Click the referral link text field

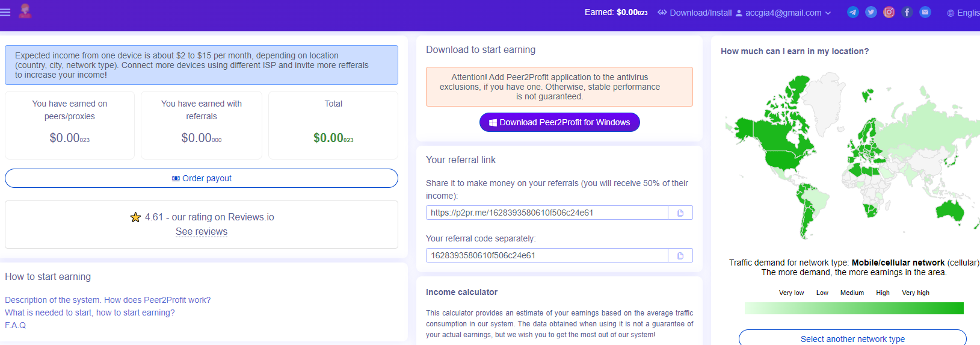[x=547, y=213]
